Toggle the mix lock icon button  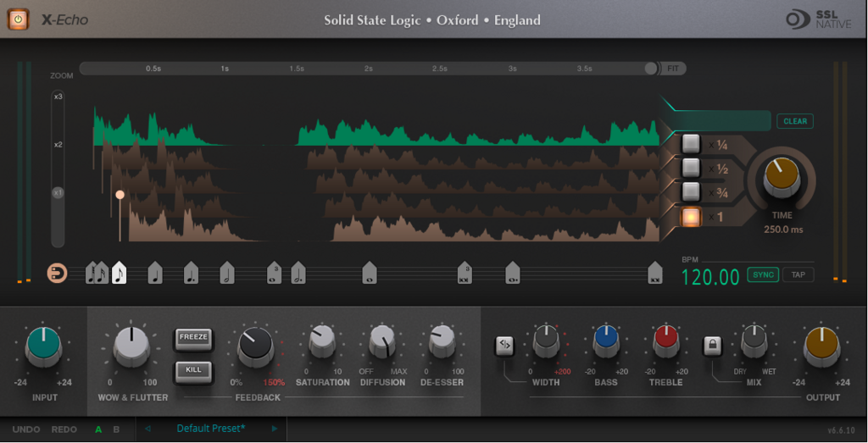point(712,346)
